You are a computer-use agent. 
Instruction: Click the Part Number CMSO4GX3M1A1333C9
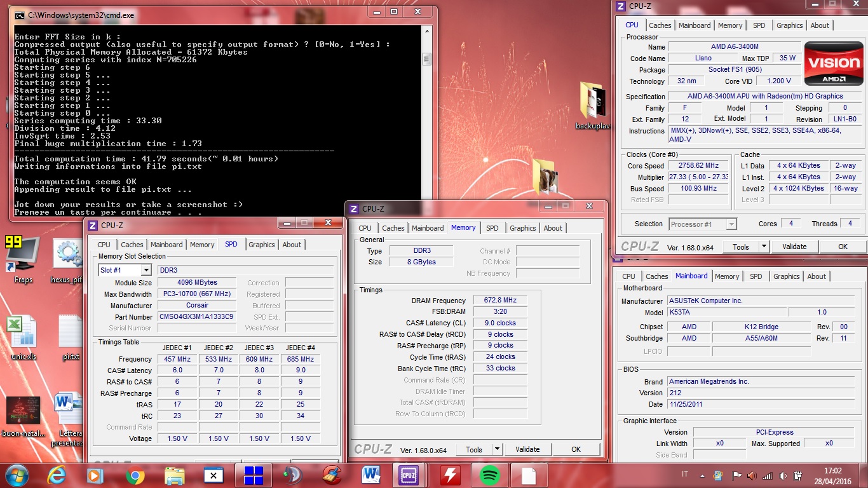pos(196,316)
